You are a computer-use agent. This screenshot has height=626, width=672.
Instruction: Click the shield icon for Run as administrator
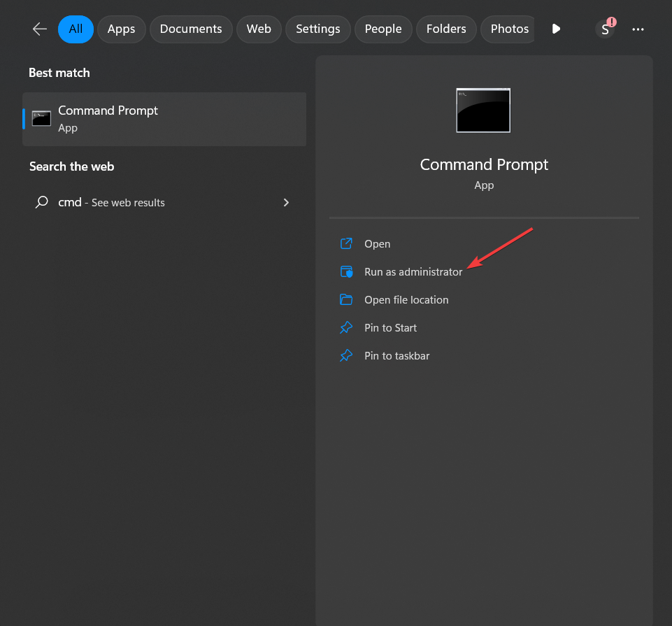(346, 272)
